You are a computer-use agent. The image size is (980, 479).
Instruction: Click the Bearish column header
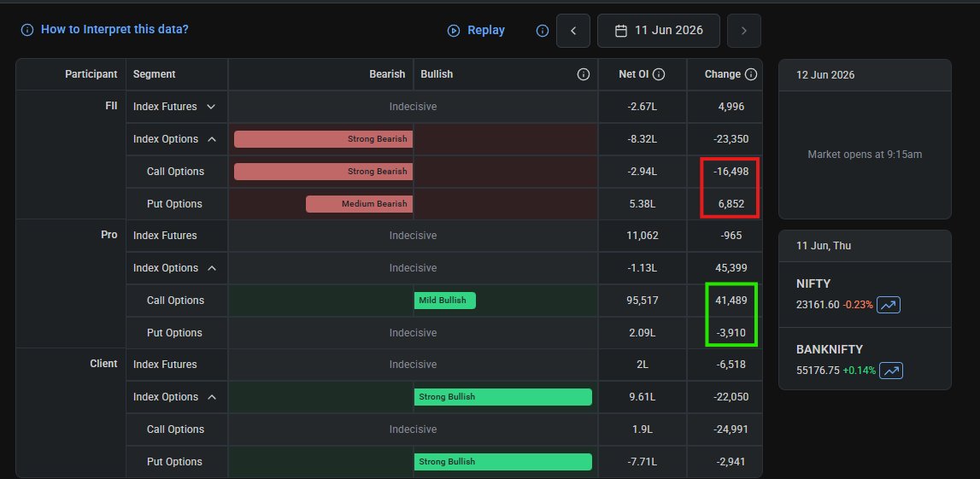point(387,74)
